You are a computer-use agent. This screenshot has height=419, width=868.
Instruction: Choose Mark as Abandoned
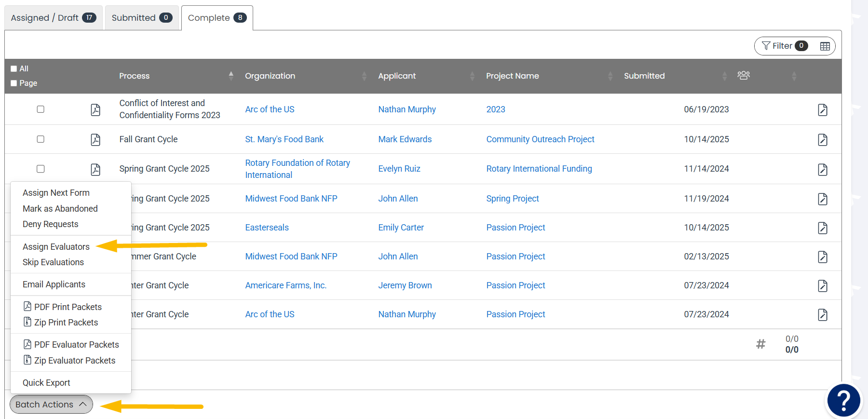click(60, 209)
